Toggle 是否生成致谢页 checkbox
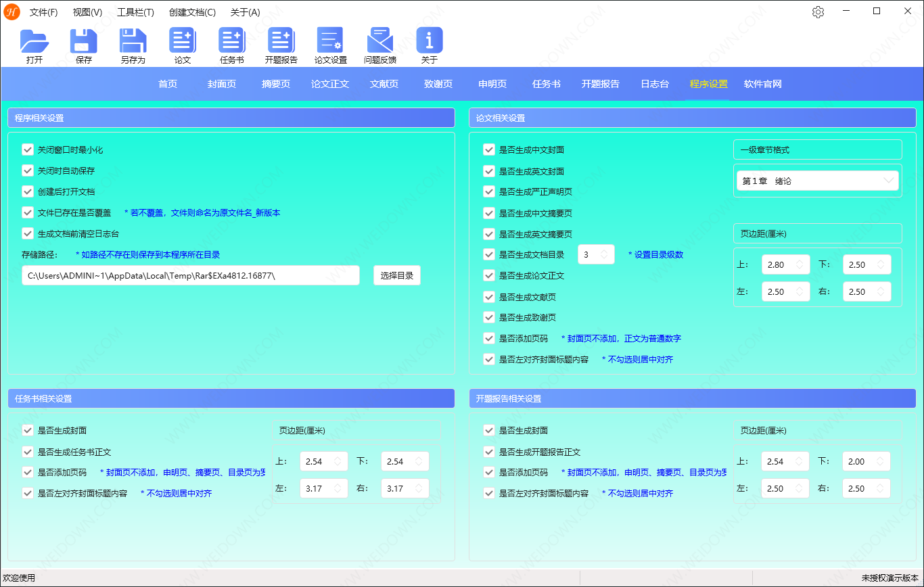Screen dimensions: 924x587 [489, 317]
